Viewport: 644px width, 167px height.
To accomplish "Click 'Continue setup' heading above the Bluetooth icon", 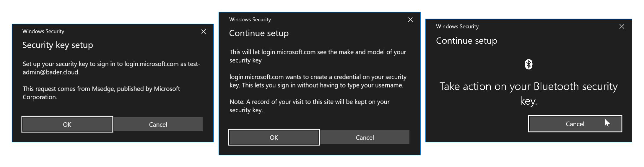I will 466,40.
